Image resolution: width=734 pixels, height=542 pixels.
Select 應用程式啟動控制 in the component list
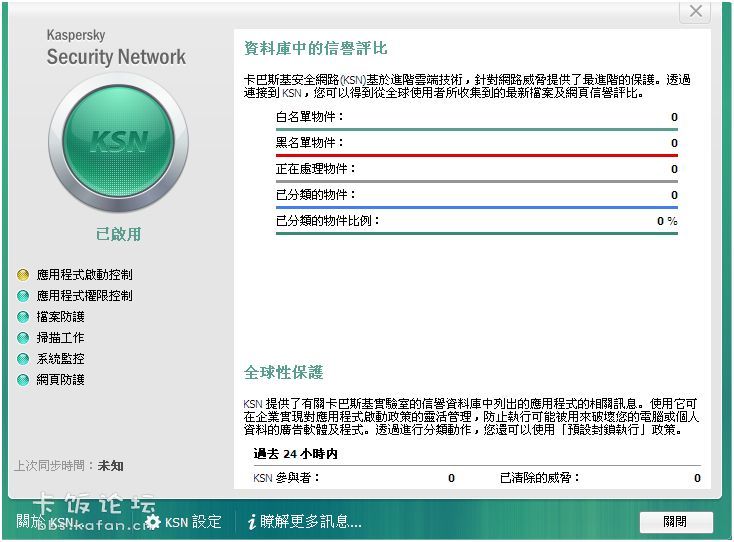tap(85, 275)
